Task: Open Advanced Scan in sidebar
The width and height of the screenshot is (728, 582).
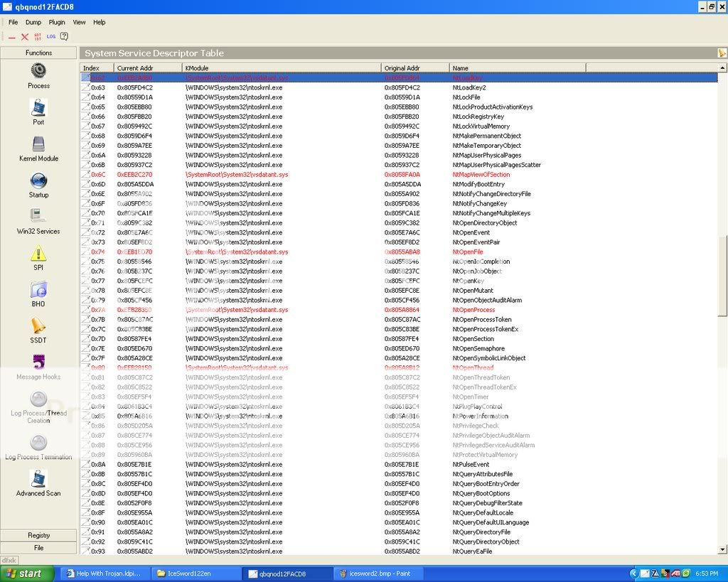Action: pos(38,479)
